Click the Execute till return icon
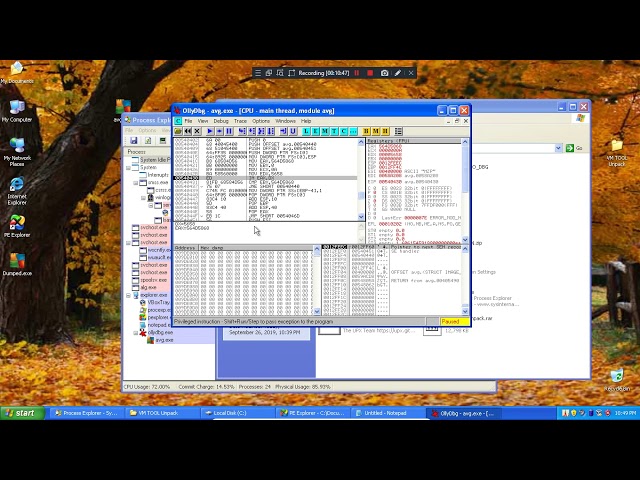Viewport: 640px width, 480px height. pos(283,131)
